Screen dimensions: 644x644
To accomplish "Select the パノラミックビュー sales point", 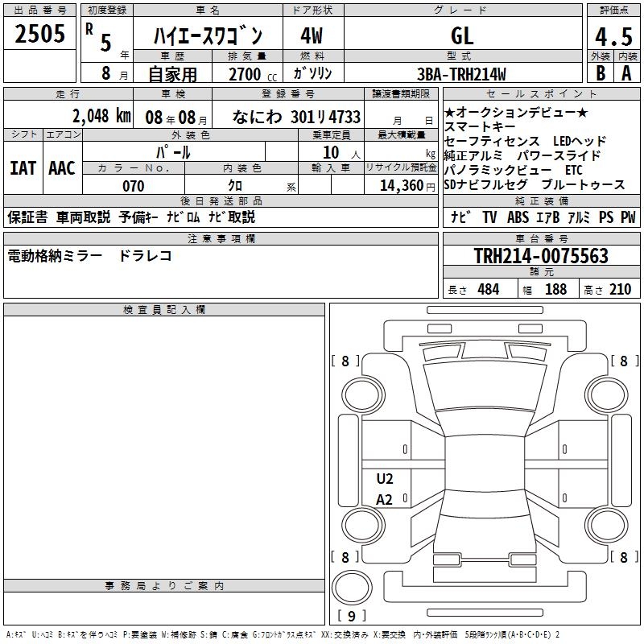I will (497, 170).
